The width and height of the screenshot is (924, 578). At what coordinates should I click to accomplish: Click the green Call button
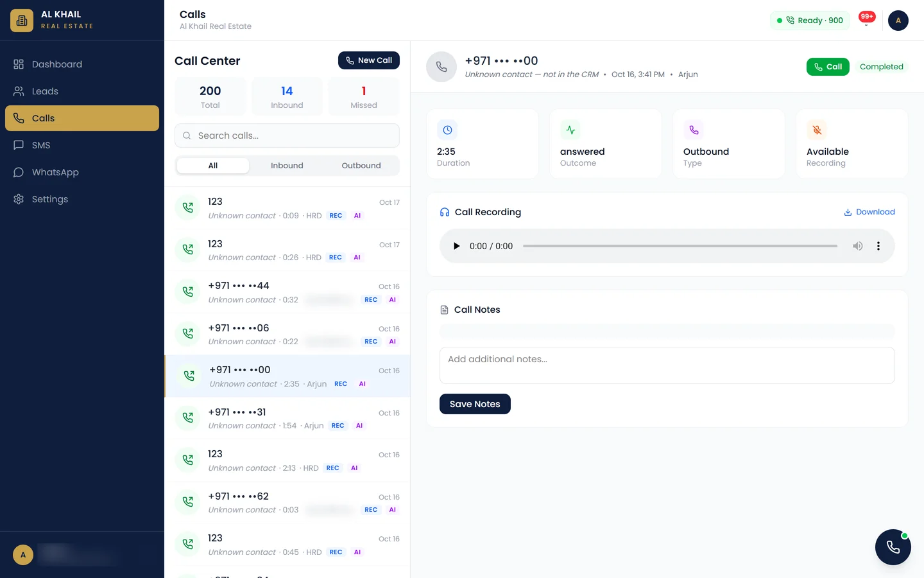coord(828,67)
